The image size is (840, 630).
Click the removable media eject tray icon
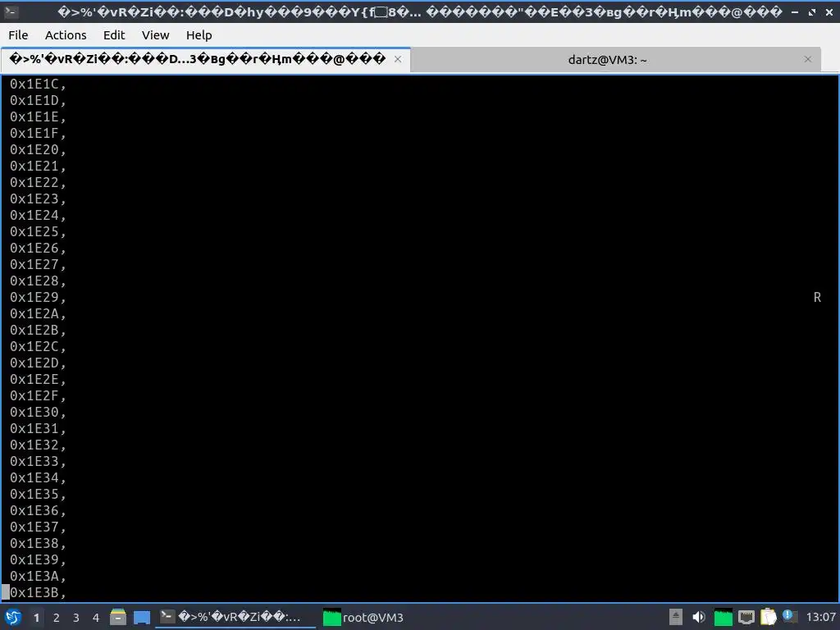pos(676,617)
